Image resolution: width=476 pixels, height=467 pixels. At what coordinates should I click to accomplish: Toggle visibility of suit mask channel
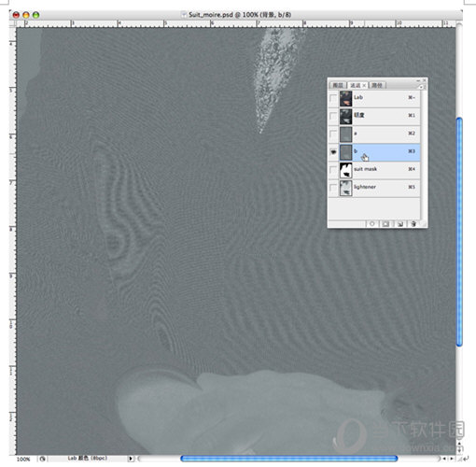333,170
